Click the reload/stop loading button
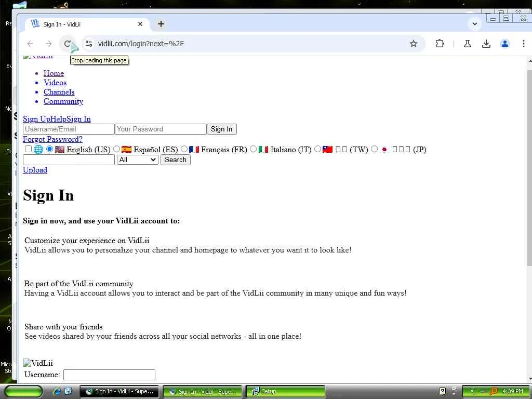 coord(67,44)
